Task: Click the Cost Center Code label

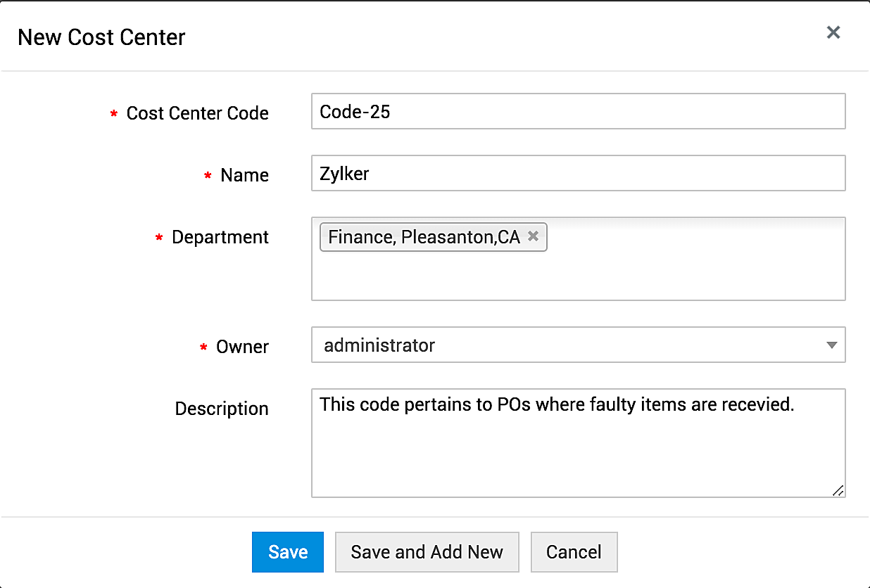Action: tap(197, 113)
